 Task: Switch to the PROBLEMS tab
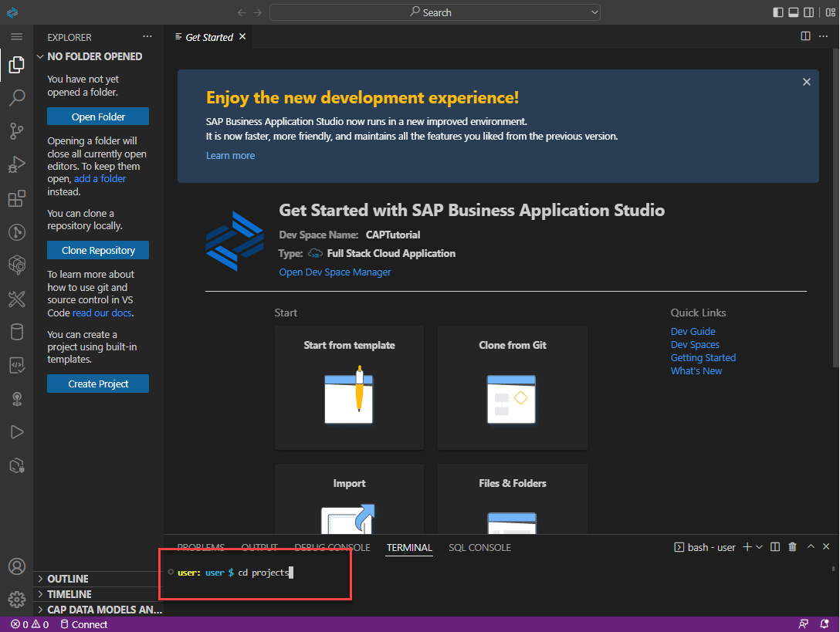click(201, 547)
